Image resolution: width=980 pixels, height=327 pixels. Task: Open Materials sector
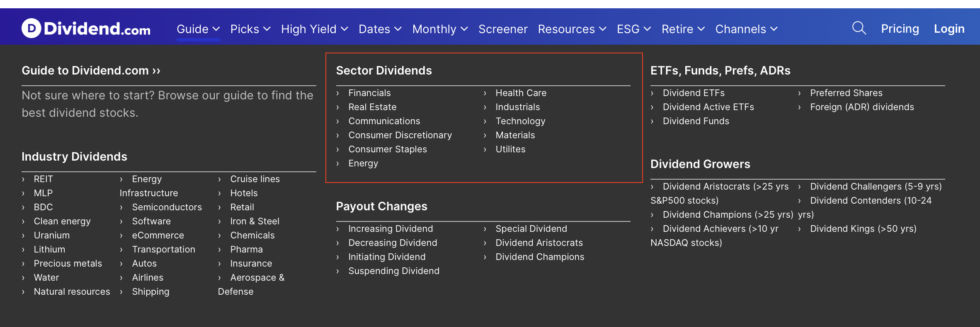tap(515, 135)
